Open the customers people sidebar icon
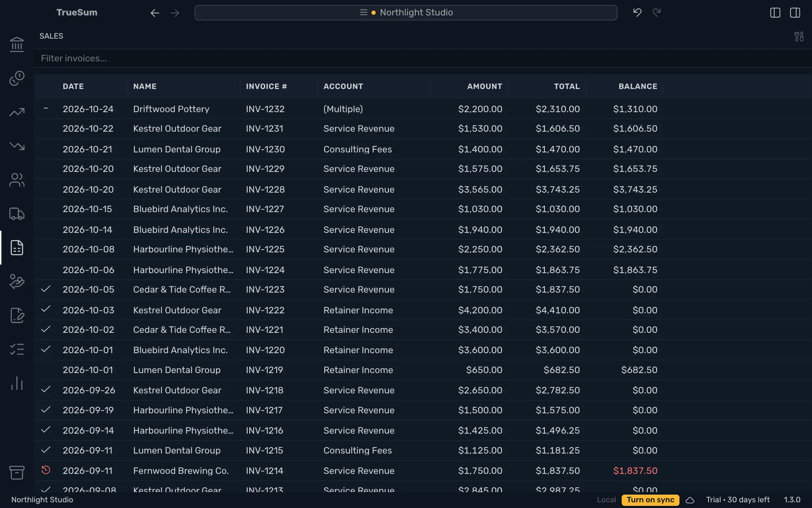This screenshot has height=508, width=812. point(17,180)
